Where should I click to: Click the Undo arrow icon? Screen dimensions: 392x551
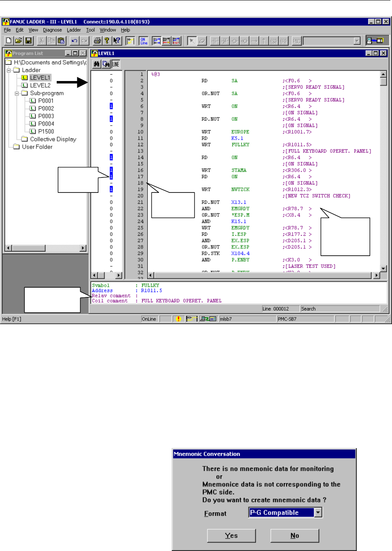coord(74,41)
